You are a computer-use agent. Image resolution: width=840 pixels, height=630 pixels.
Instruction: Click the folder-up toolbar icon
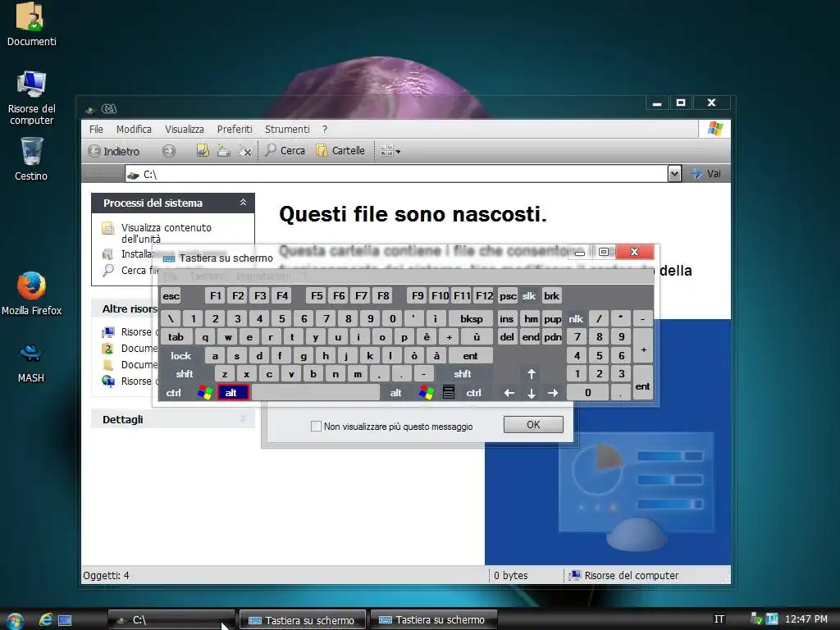click(x=203, y=151)
